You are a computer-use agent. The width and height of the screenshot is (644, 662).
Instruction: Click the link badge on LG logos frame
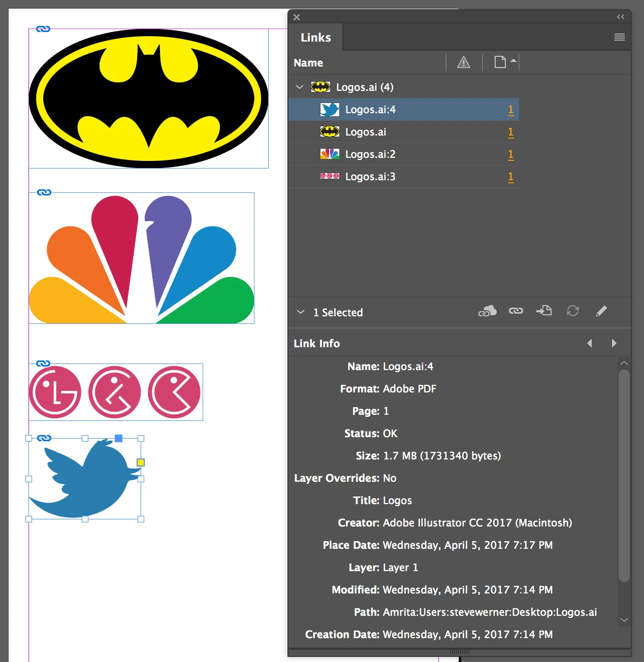click(43, 363)
